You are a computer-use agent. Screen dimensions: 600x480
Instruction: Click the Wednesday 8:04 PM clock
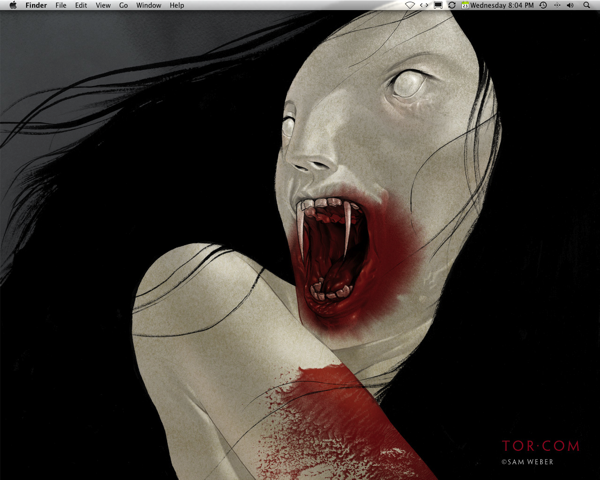click(502, 5)
